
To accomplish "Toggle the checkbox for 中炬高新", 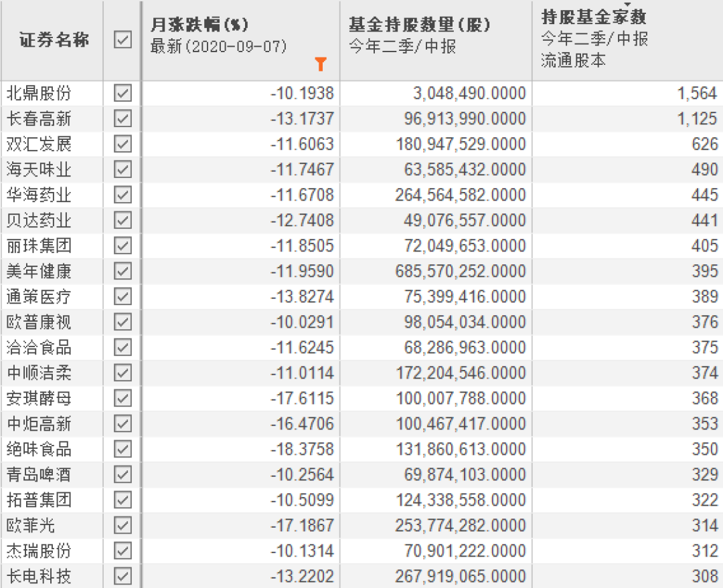I will [123, 423].
